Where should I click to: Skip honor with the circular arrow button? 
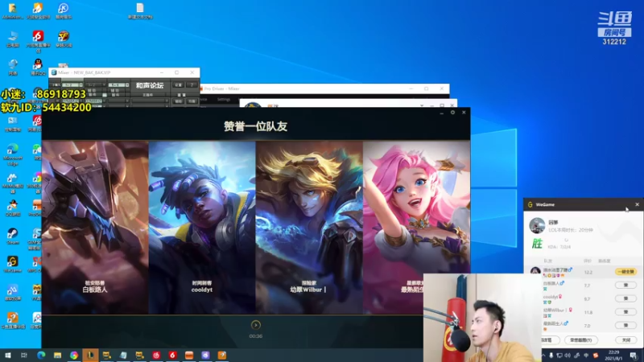click(x=255, y=325)
